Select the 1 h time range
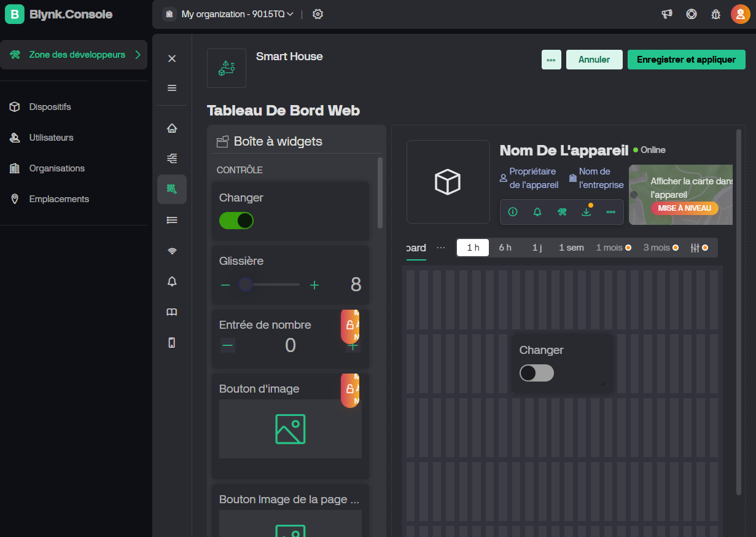This screenshot has height=537, width=756. click(473, 248)
